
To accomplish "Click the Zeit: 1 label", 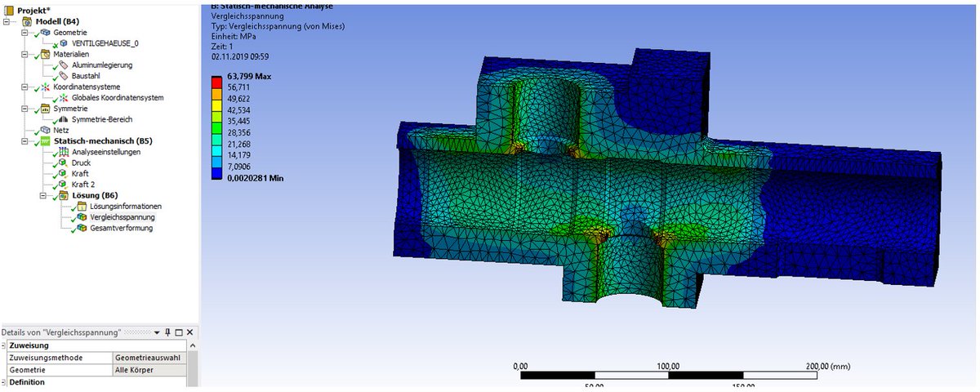I will 224,47.
